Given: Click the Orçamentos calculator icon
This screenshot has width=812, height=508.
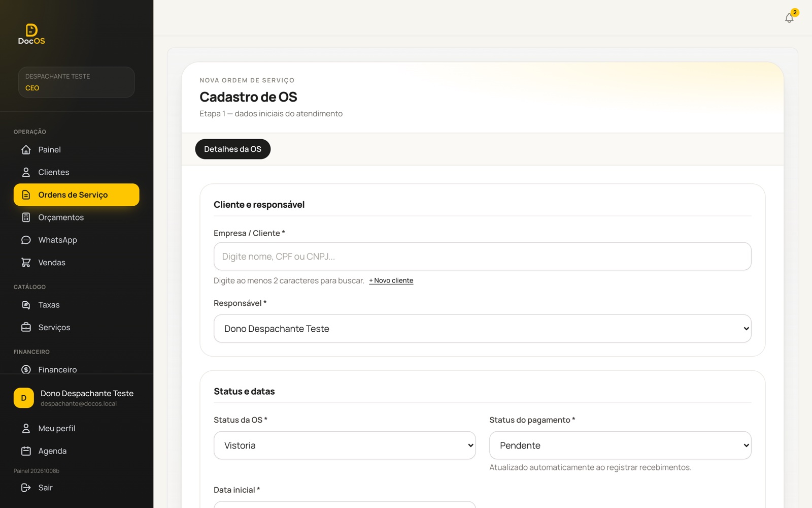Looking at the screenshot, I should pyautogui.click(x=26, y=217).
